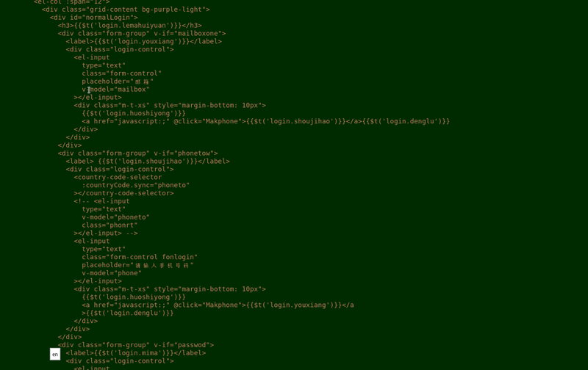The image size is (588, 370).
Task: Click the anchor line containing login.shoujihao
Action: click(x=265, y=121)
